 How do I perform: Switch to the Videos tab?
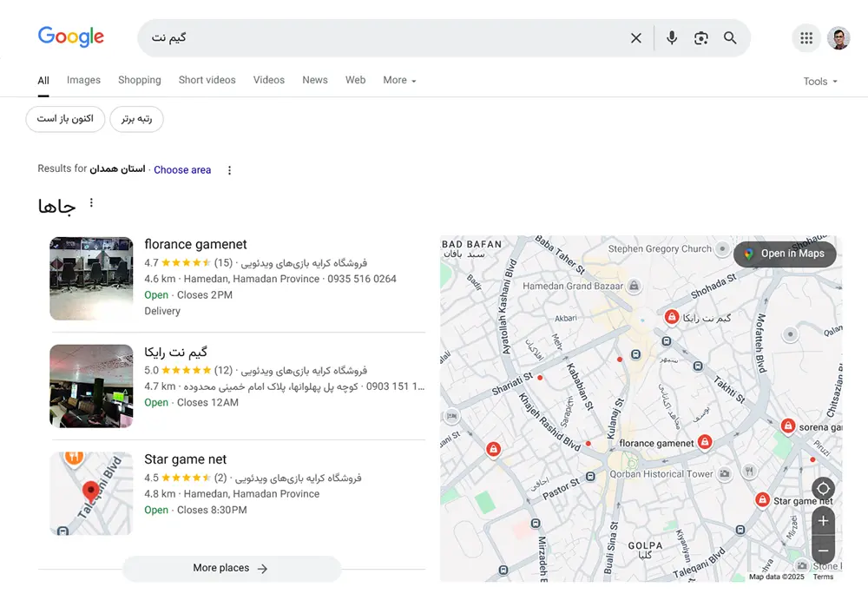(269, 80)
